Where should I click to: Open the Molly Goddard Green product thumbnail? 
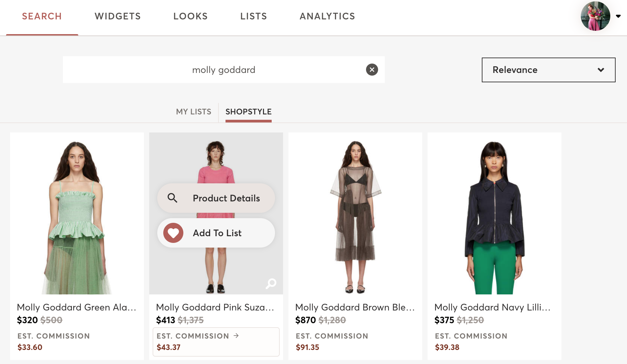pos(77,214)
